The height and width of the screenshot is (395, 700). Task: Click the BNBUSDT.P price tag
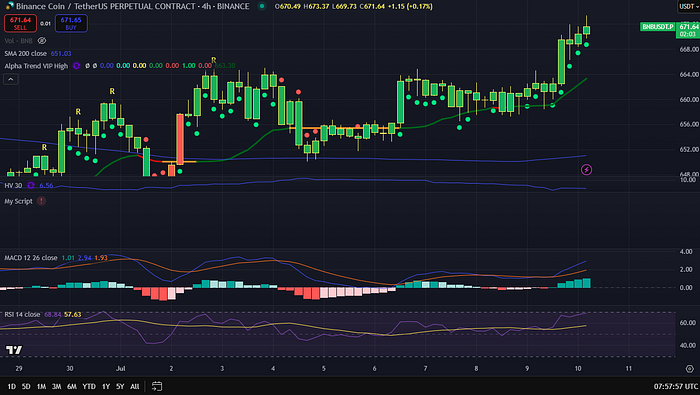coord(657,27)
